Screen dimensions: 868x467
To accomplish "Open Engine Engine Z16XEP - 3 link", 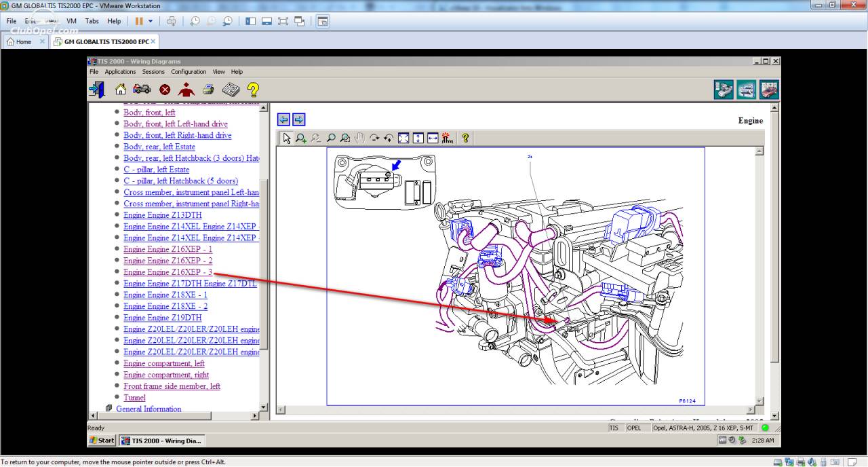I will (x=167, y=272).
